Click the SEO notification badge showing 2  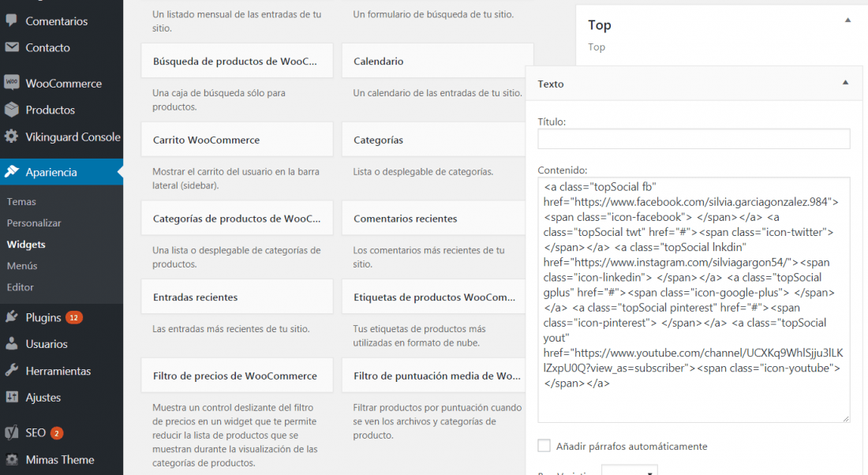[57, 433]
